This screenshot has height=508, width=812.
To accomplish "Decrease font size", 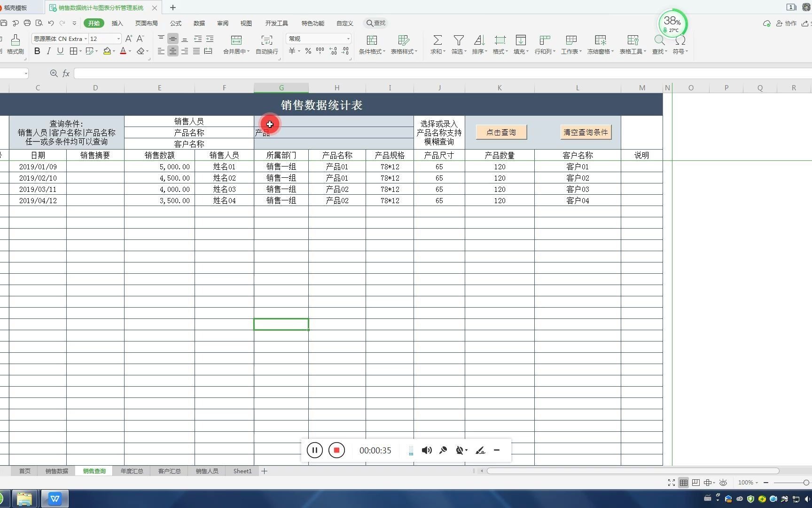I will click(140, 39).
